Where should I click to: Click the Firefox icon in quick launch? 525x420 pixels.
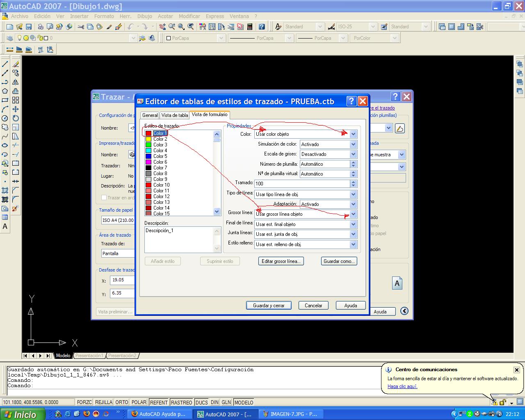point(86,414)
